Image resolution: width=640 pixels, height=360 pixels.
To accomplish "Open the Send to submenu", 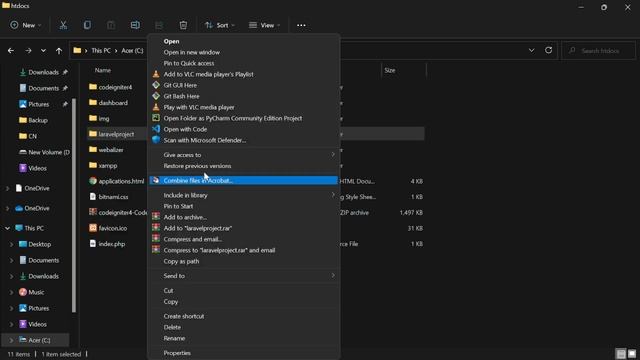I will tap(244, 276).
